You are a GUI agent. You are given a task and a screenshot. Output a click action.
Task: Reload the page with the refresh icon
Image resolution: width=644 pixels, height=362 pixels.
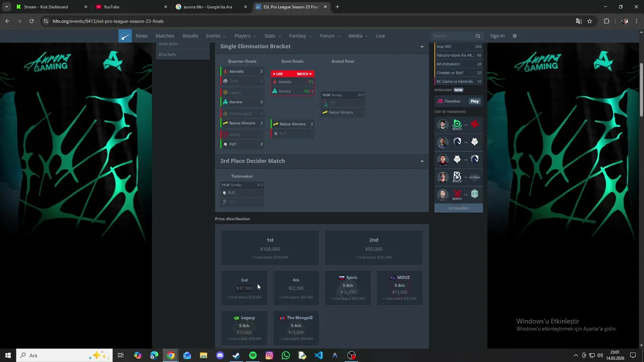point(31,21)
